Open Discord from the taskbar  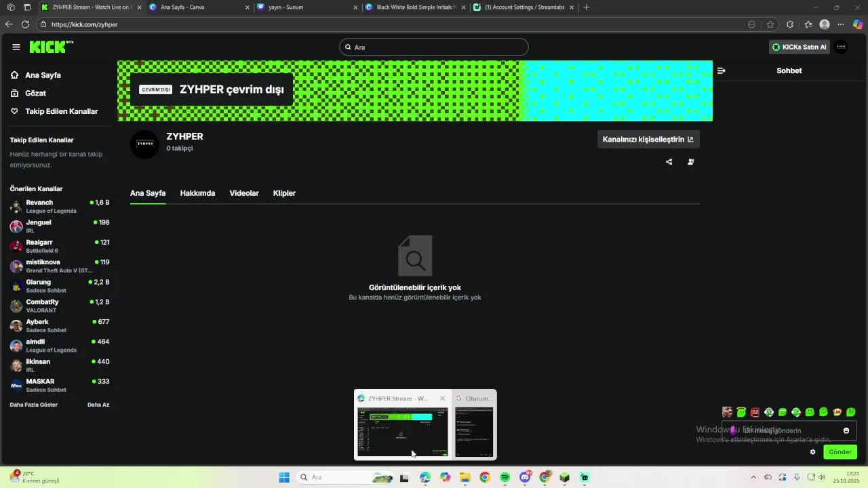click(x=525, y=477)
